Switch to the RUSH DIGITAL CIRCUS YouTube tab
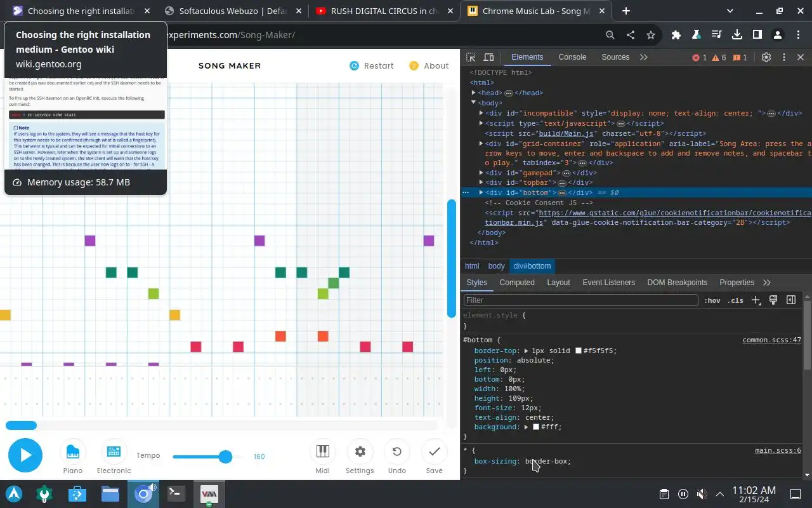The height and width of the screenshot is (508, 812). [384, 11]
